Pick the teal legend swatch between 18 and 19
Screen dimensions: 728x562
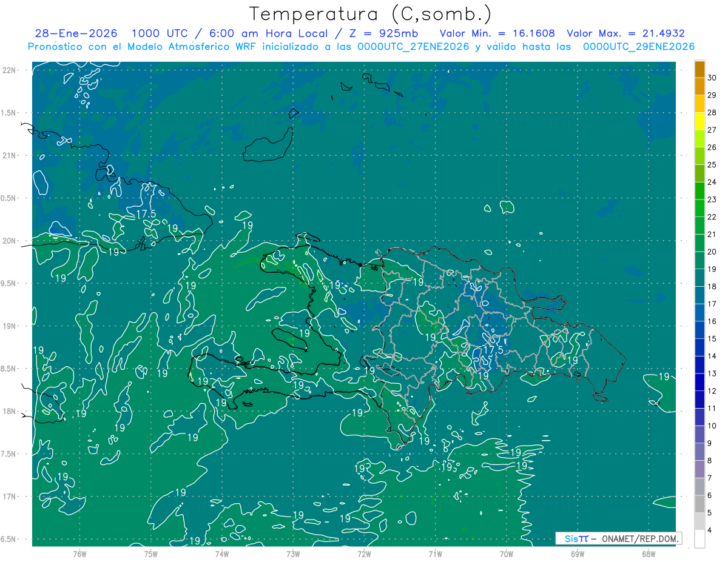[699, 278]
